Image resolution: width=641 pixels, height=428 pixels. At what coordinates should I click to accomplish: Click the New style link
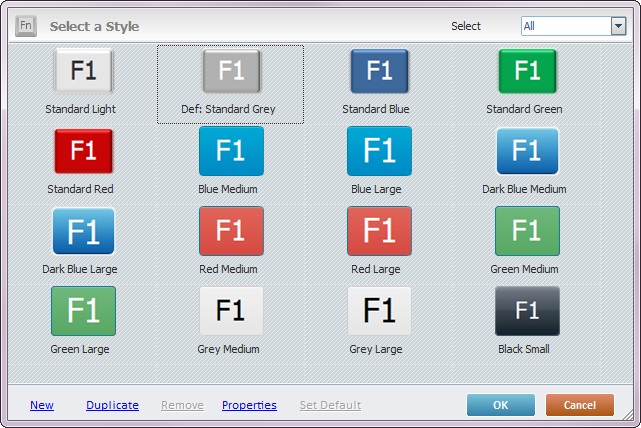[x=42, y=405]
